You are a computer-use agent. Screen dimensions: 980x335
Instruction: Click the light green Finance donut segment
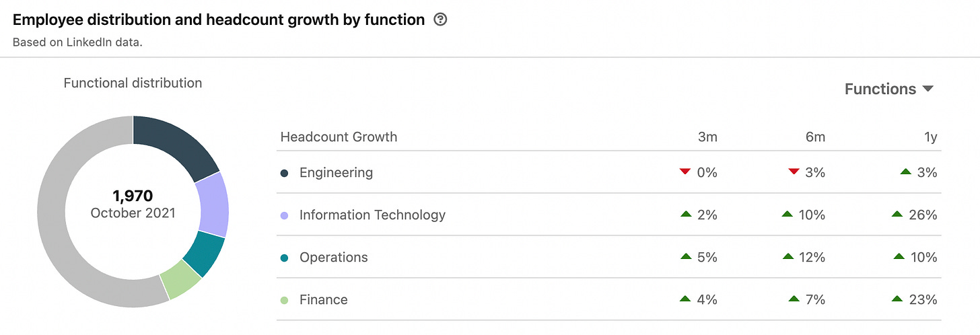pos(180,279)
